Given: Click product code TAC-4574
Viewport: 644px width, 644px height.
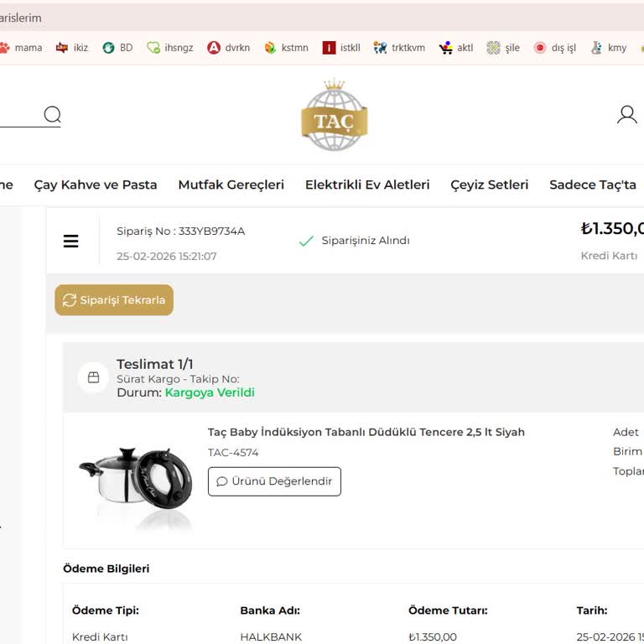Looking at the screenshot, I should point(233,453).
